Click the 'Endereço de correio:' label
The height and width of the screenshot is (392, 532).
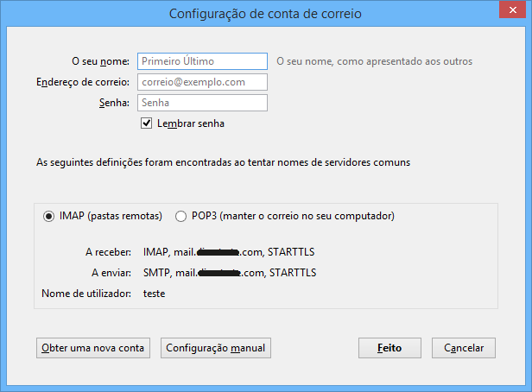(x=83, y=82)
